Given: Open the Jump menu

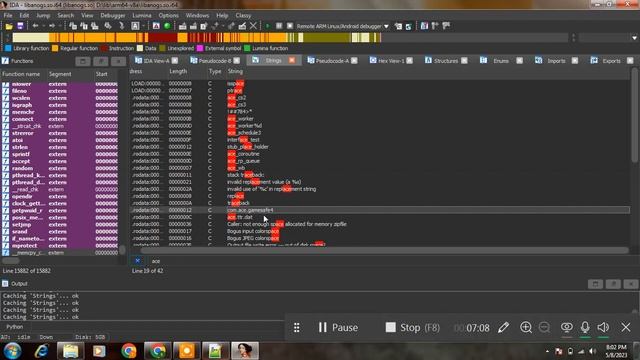Looking at the screenshot, I should pyautogui.click(x=43, y=16).
